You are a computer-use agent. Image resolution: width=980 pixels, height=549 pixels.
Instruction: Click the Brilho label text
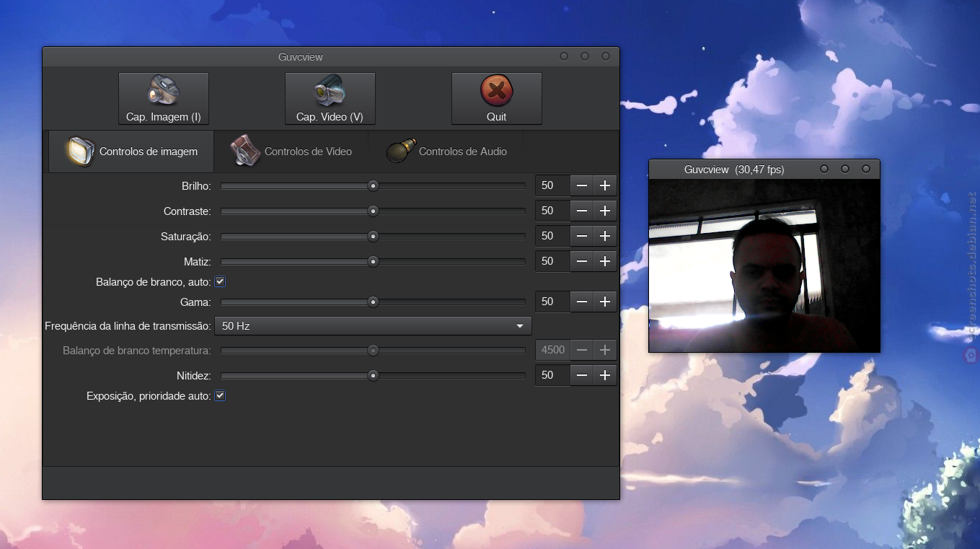[196, 186]
